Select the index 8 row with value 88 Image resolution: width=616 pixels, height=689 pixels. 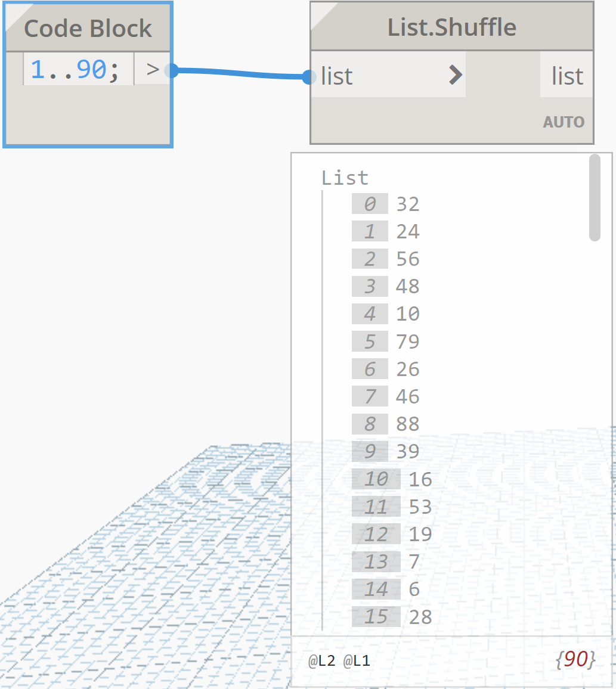(x=386, y=424)
